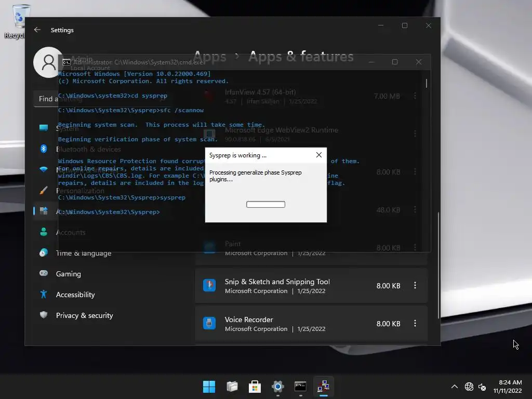Open the Windows Start menu
Image resolution: width=532 pixels, height=399 pixels.
(x=209, y=387)
